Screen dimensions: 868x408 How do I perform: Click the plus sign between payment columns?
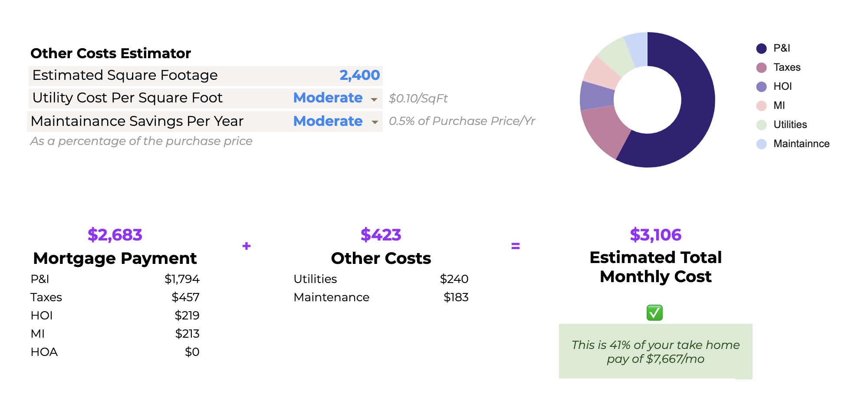(246, 246)
